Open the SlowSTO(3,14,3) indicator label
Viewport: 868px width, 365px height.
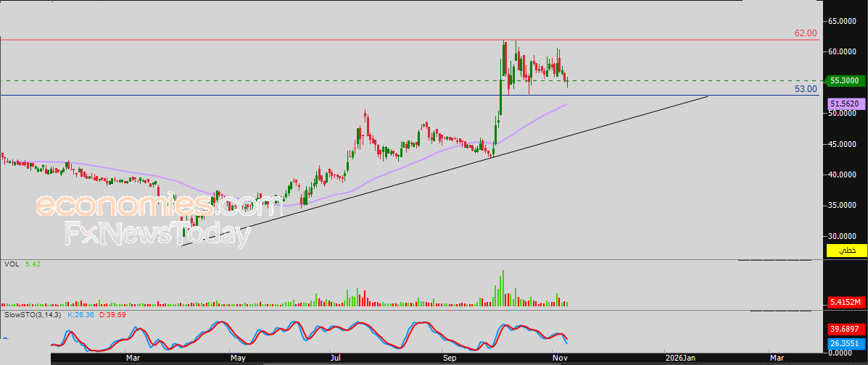33,315
